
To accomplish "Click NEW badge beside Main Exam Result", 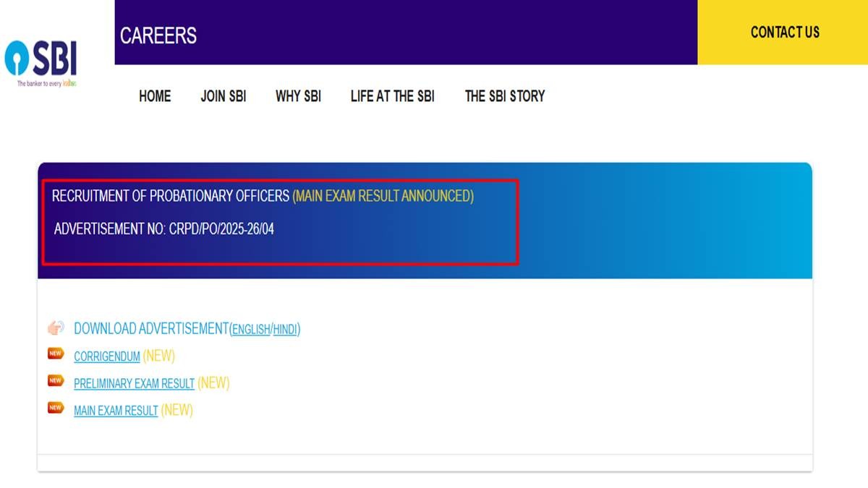I will 56,408.
